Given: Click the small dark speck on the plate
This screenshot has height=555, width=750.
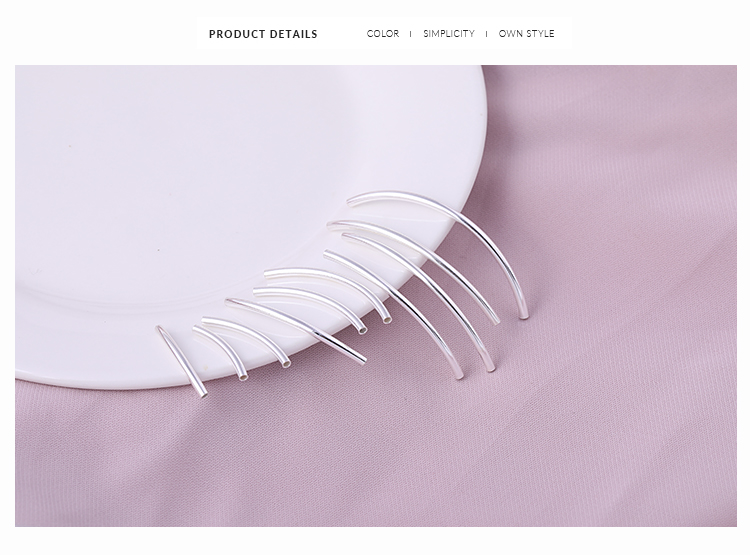Looking at the screenshot, I should (158, 249).
